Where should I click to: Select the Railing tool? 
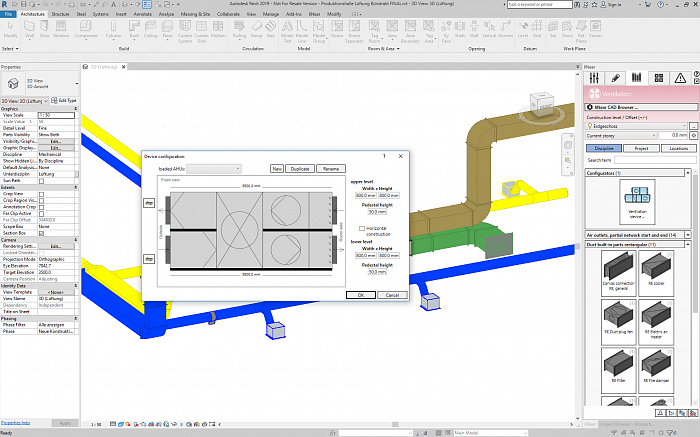[x=239, y=29]
